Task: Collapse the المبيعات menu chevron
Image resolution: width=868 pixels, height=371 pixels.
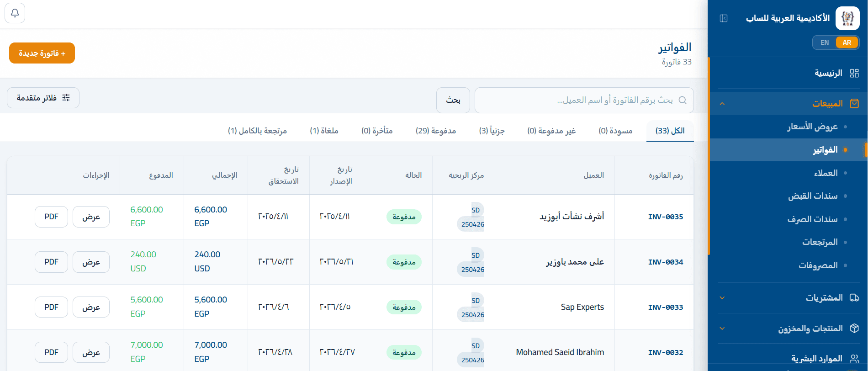Action: [722, 104]
